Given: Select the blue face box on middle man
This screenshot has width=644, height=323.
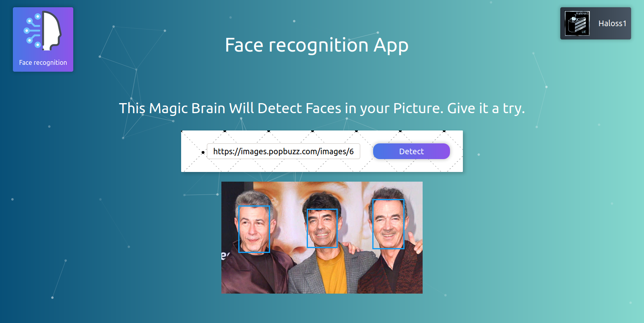Looking at the screenshot, I should click(x=322, y=228).
